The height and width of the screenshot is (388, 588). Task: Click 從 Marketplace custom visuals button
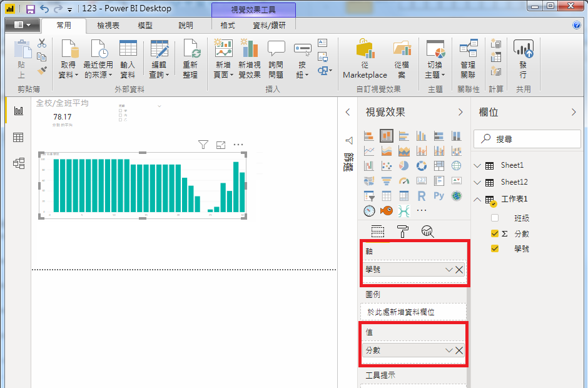coord(365,59)
